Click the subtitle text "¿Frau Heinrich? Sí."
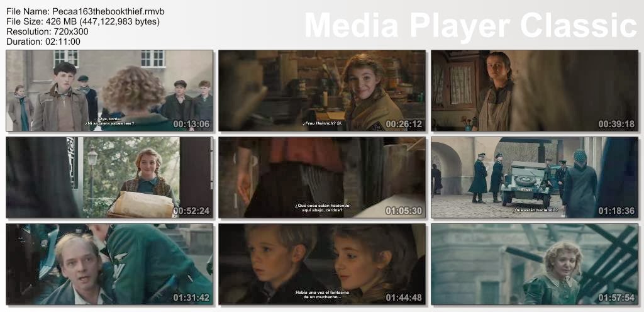The width and height of the screenshot is (644, 312). 322,123
